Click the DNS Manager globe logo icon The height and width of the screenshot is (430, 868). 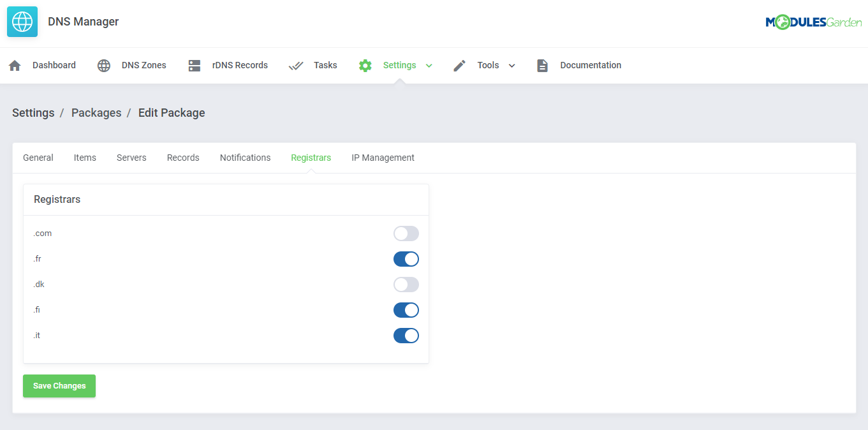pyautogui.click(x=22, y=21)
